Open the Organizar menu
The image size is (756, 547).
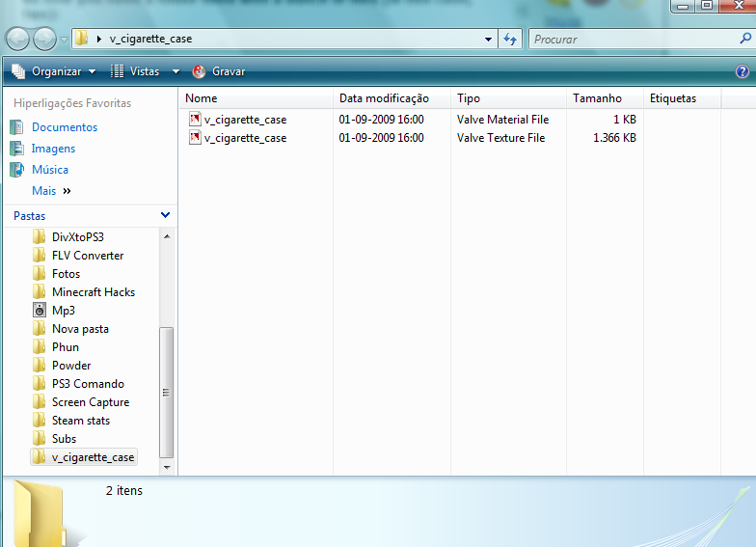pyautogui.click(x=54, y=71)
